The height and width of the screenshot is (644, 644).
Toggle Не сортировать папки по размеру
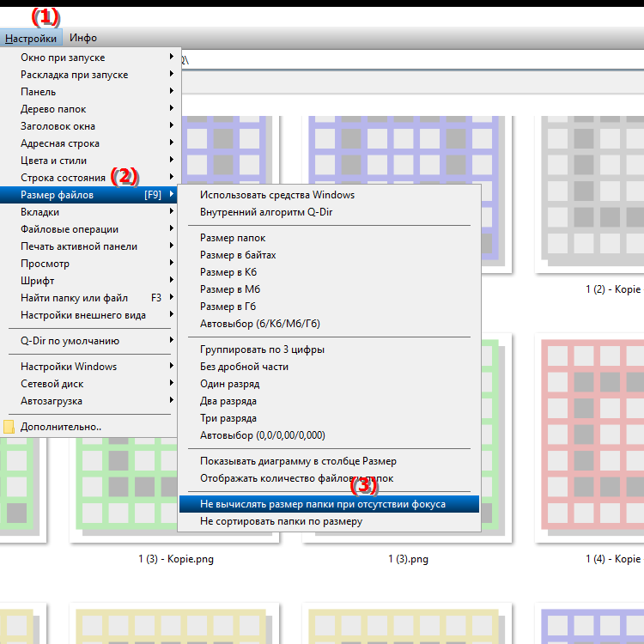[281, 521]
